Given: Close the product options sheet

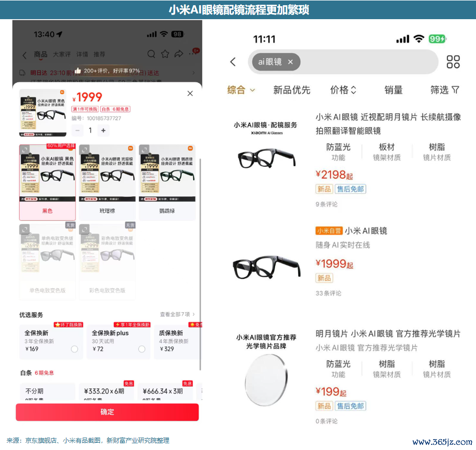Looking at the screenshot, I should 190,93.
